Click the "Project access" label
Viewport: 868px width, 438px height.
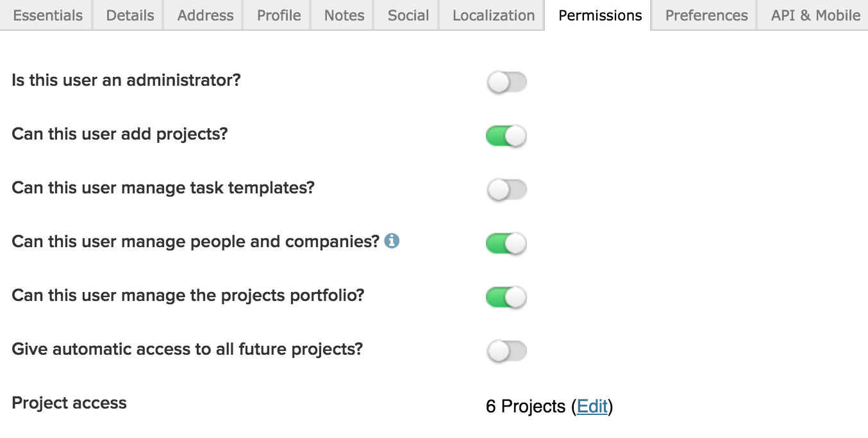(69, 403)
